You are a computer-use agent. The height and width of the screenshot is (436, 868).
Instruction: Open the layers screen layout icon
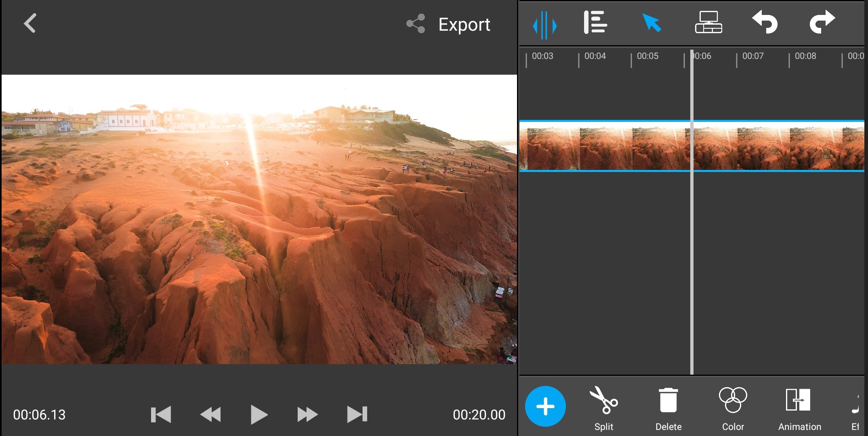[708, 23]
